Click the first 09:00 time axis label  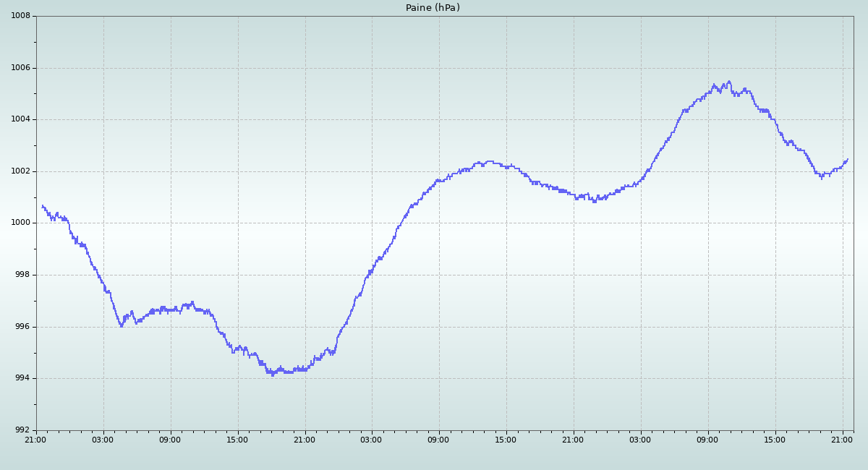tap(170, 440)
